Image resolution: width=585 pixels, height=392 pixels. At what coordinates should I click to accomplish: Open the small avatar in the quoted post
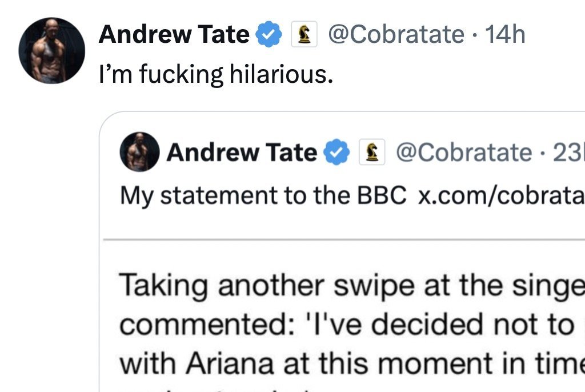[139, 152]
